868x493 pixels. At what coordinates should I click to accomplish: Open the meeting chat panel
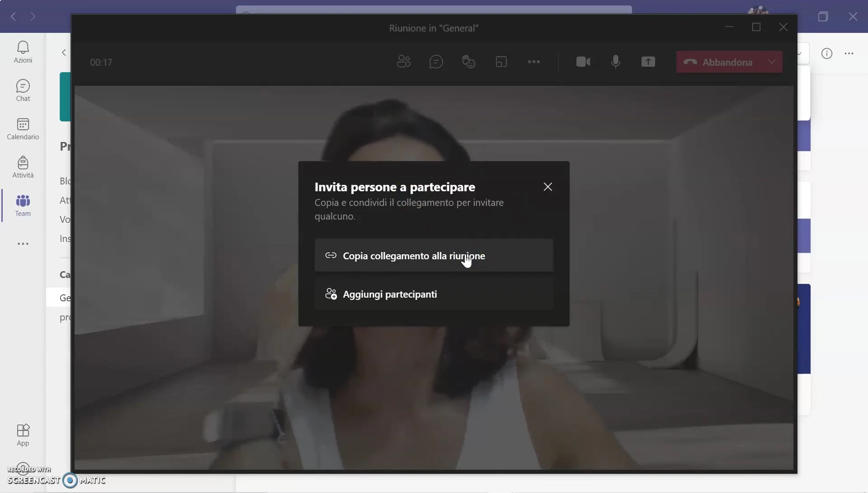[x=436, y=62]
